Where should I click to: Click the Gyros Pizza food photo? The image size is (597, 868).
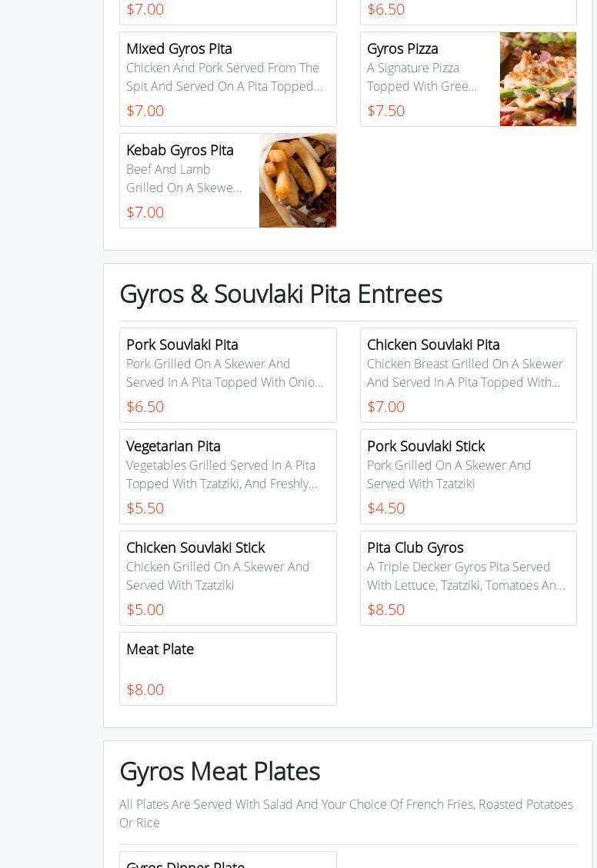pos(538,79)
